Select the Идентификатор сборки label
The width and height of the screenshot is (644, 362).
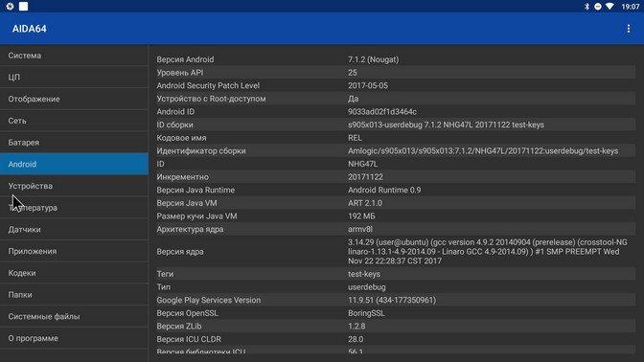[x=201, y=151]
